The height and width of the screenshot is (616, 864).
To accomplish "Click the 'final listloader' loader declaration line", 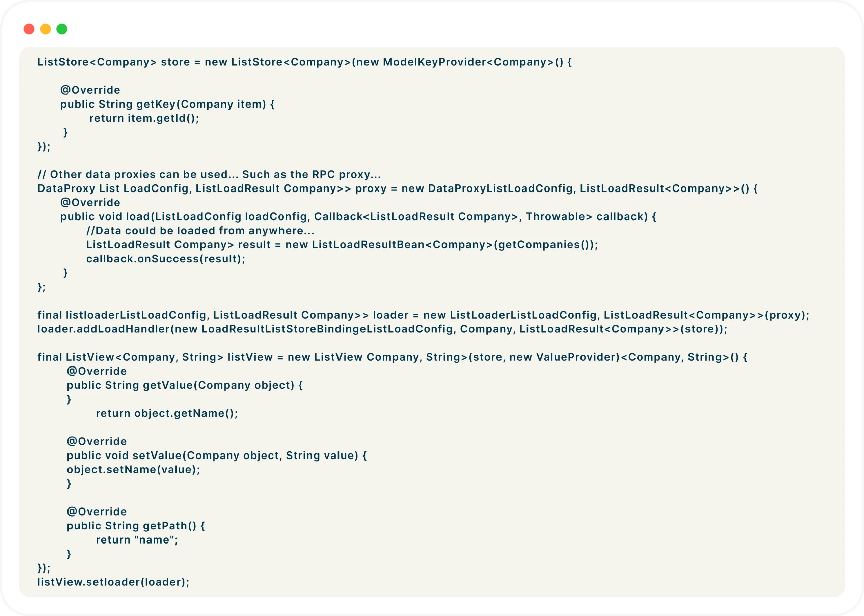I will coord(423,315).
